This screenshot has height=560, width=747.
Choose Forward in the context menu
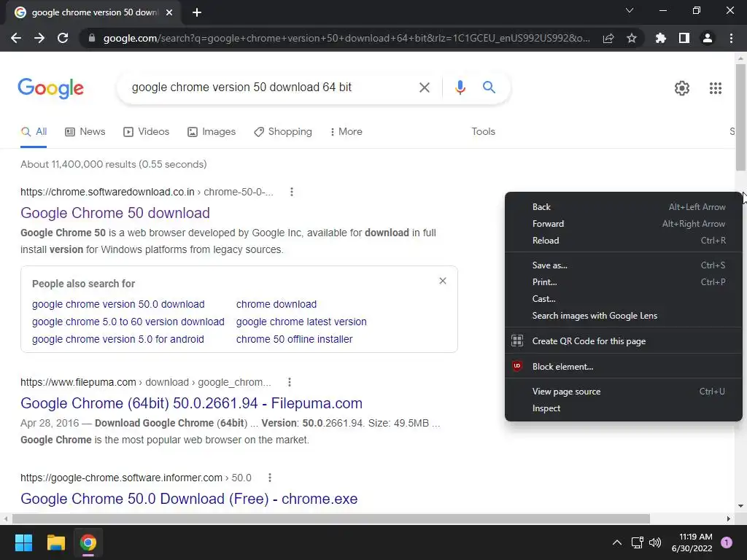624,224
